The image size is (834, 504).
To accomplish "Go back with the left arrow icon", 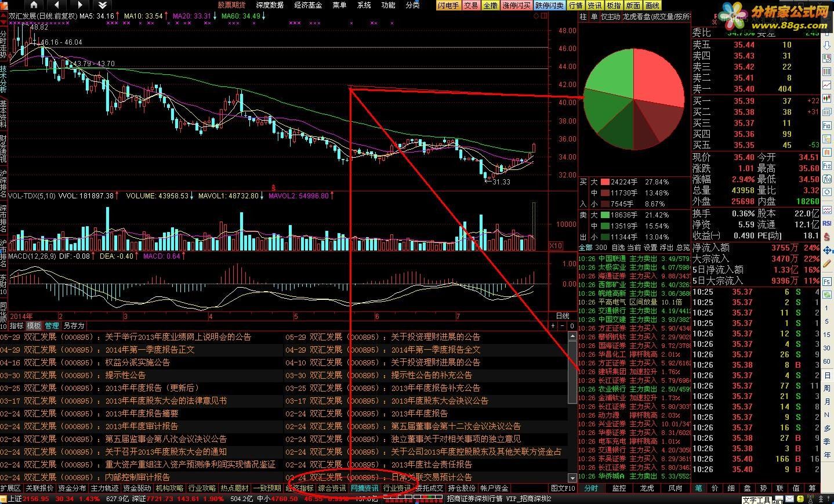I will [57, 5].
